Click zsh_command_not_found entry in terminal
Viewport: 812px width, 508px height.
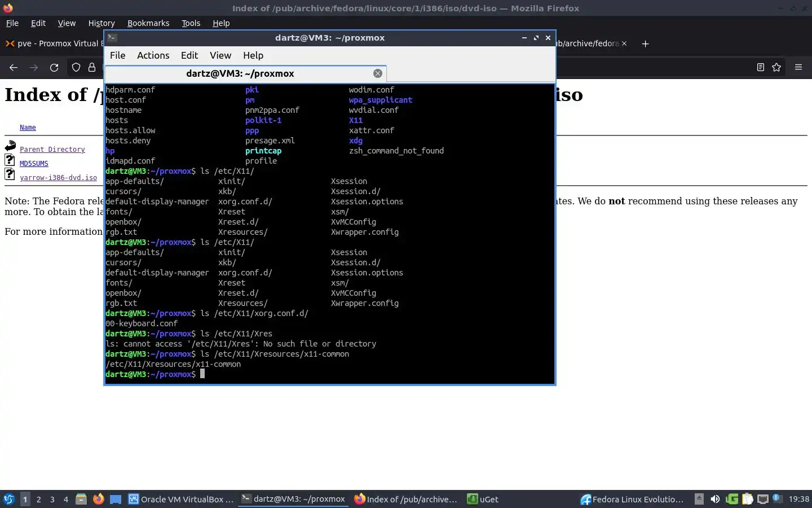pos(396,151)
